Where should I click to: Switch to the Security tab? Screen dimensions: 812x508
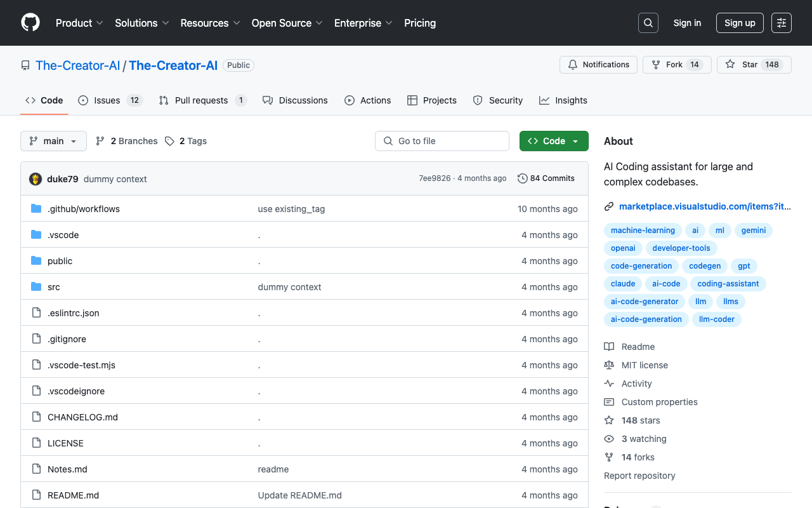tap(498, 100)
